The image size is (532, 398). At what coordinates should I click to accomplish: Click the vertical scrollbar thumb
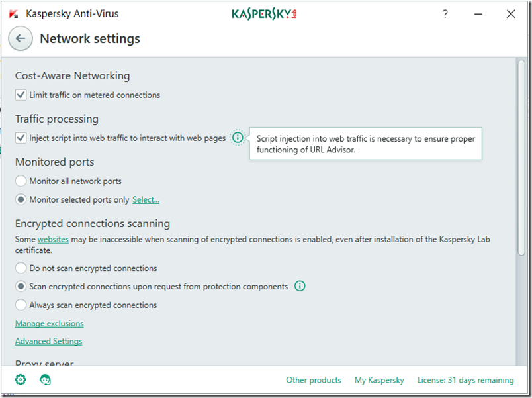pos(521,157)
